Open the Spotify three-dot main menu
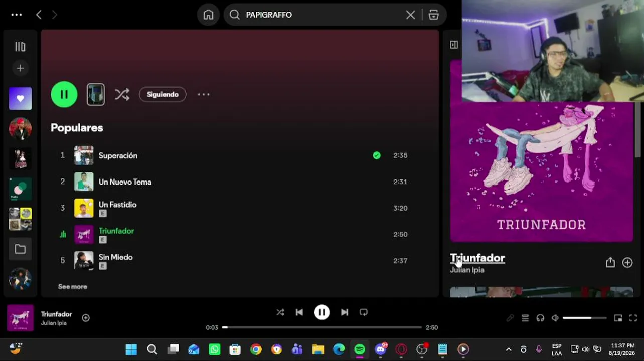This screenshot has width=644, height=361. tap(17, 15)
